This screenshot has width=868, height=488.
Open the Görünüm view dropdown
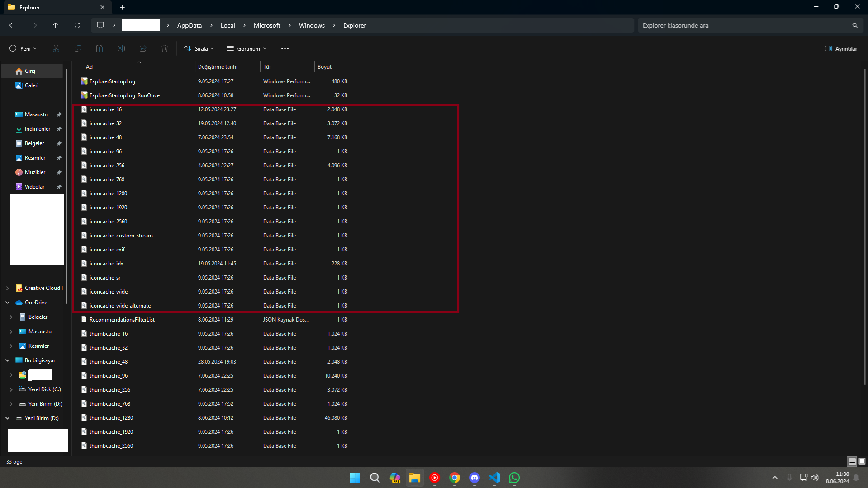pyautogui.click(x=247, y=48)
